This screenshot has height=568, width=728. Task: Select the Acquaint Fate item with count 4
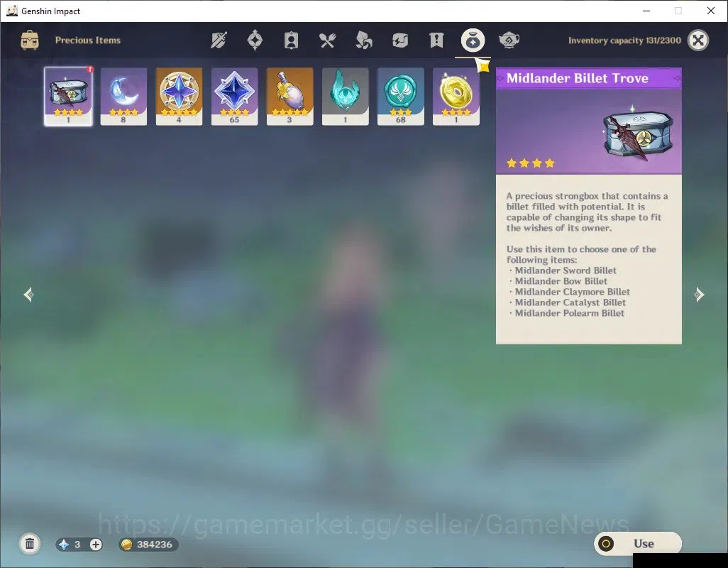tap(179, 96)
